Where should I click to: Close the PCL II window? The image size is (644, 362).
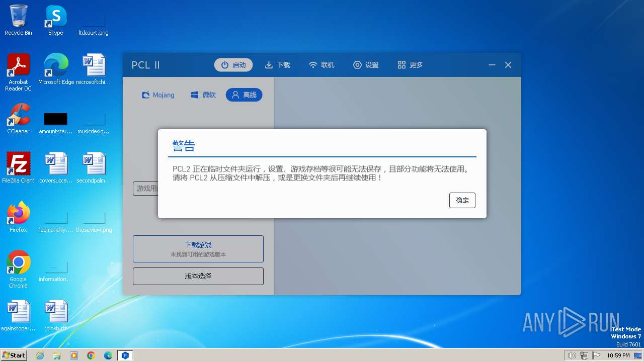(x=508, y=65)
